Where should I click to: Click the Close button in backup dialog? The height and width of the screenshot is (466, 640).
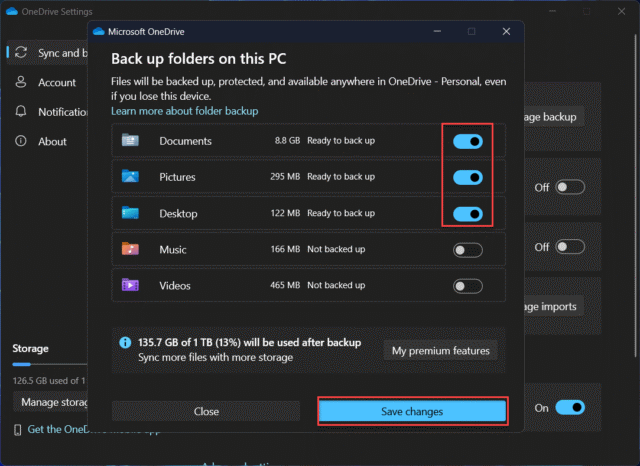(x=206, y=411)
